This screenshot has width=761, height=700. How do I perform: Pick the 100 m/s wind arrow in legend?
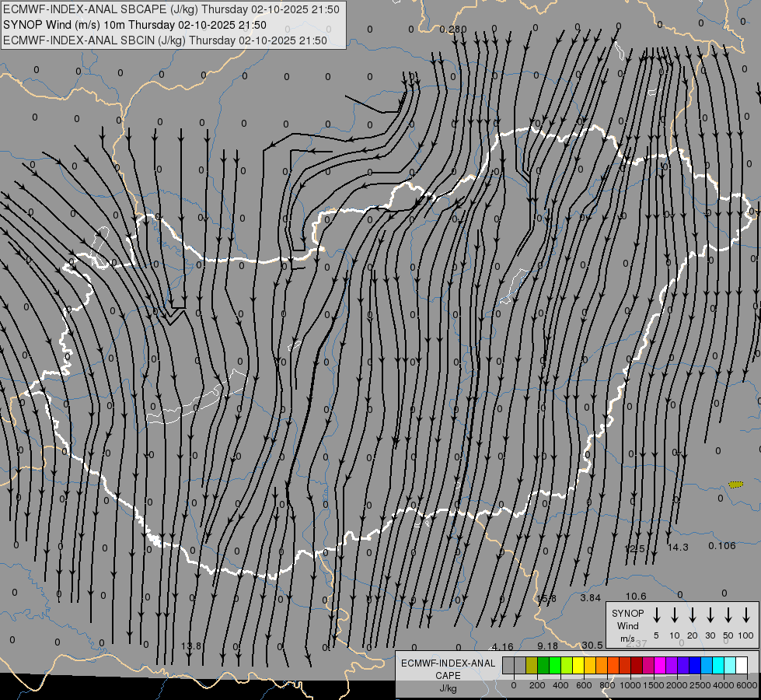[746, 615]
